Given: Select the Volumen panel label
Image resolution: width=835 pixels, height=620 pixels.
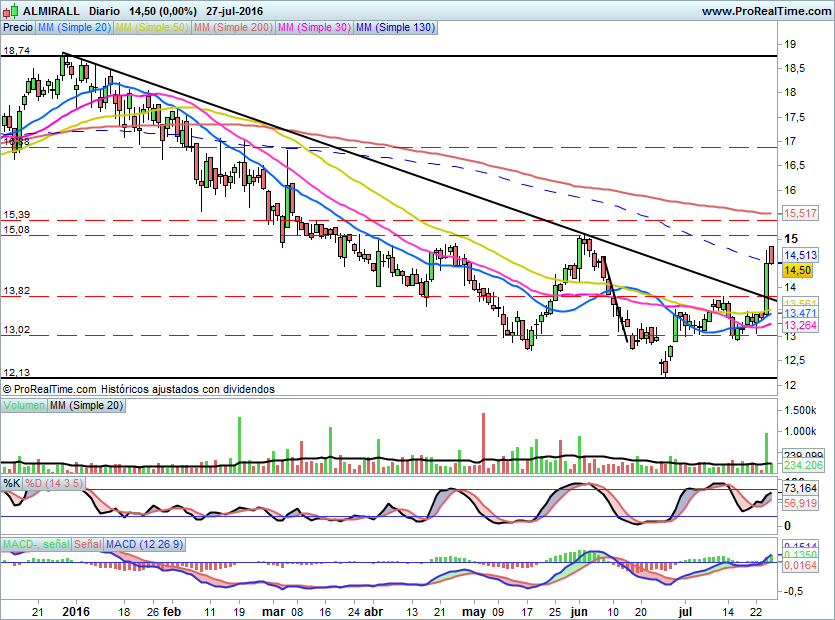Looking at the screenshot, I should [24, 405].
